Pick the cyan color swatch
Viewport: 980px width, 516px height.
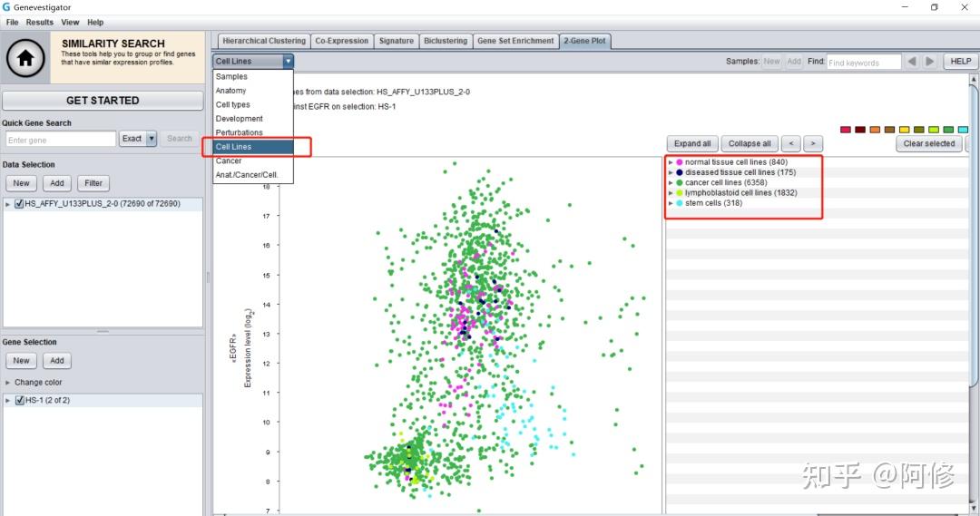[963, 130]
